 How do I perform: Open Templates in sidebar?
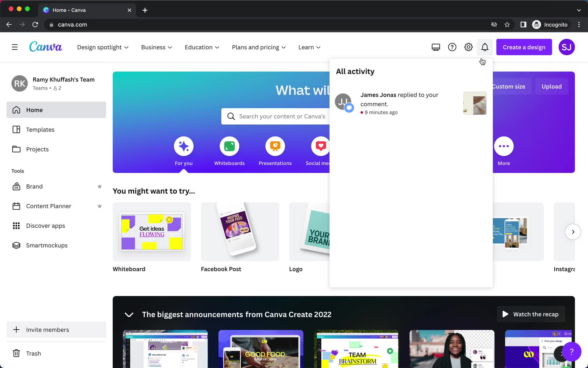point(56,129)
